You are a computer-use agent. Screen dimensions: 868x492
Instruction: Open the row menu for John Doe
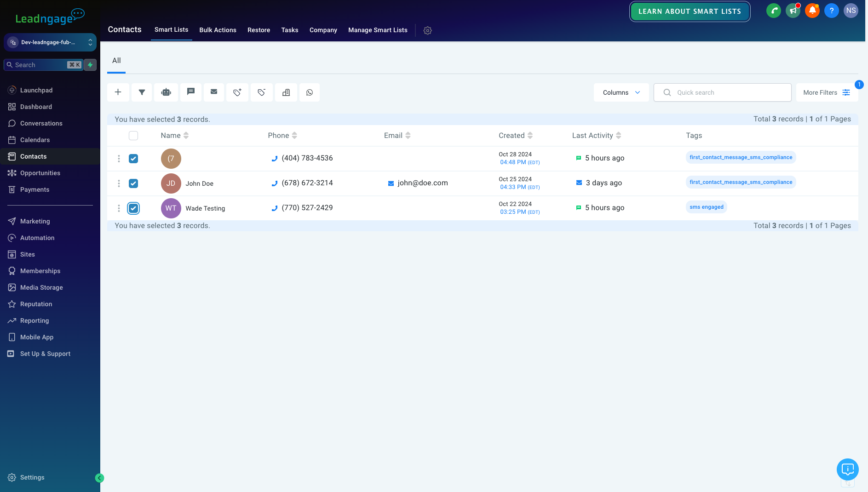(x=119, y=183)
